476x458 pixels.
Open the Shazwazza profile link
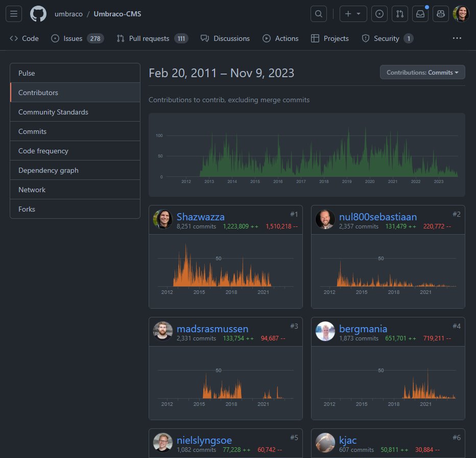click(200, 217)
